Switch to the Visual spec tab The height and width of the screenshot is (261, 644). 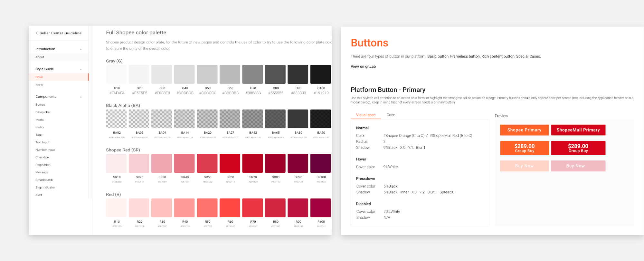click(366, 115)
